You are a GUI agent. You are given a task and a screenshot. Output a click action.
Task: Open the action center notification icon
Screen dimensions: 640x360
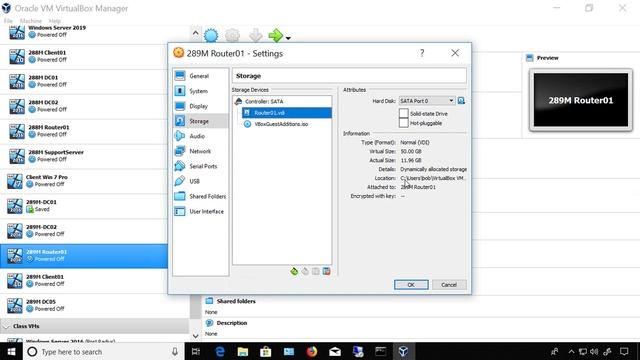click(x=624, y=351)
